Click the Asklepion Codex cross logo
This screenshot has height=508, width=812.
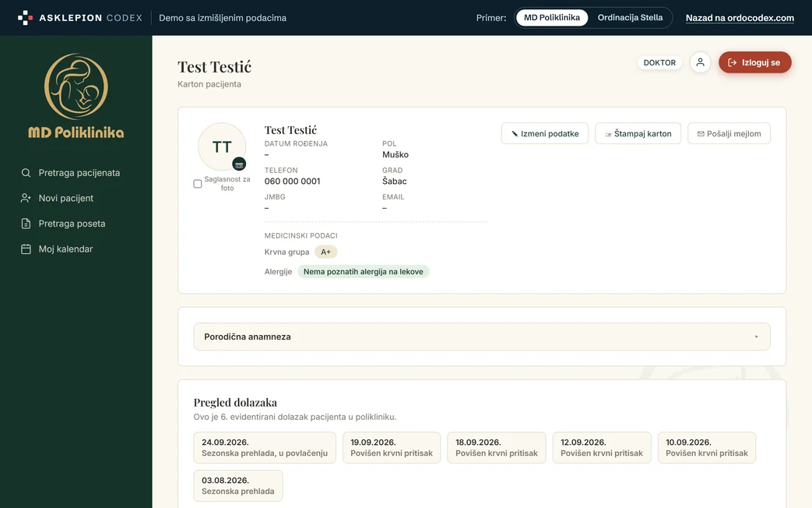(25, 18)
